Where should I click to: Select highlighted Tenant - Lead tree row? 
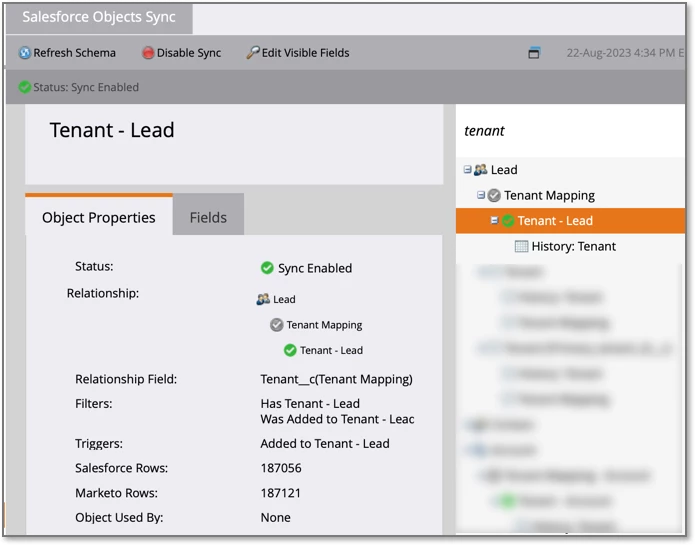pos(570,221)
